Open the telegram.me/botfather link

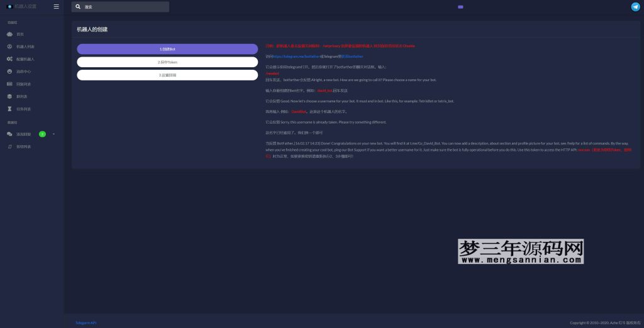click(x=296, y=57)
